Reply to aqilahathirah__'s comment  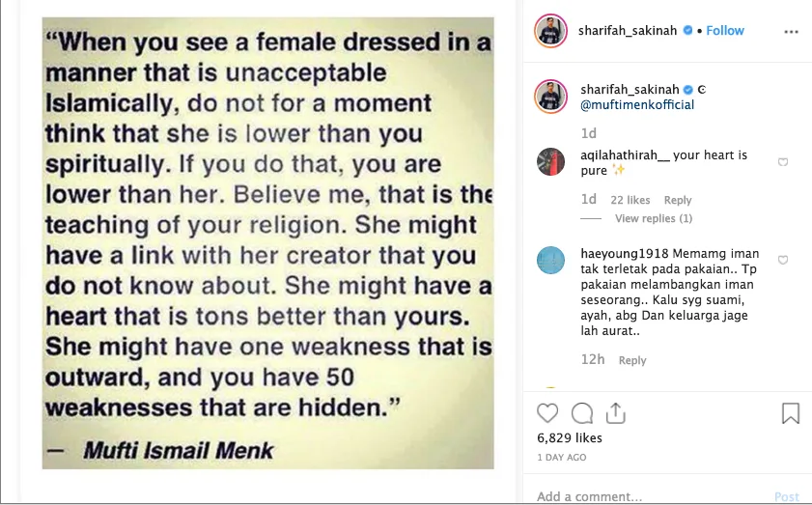click(x=678, y=200)
